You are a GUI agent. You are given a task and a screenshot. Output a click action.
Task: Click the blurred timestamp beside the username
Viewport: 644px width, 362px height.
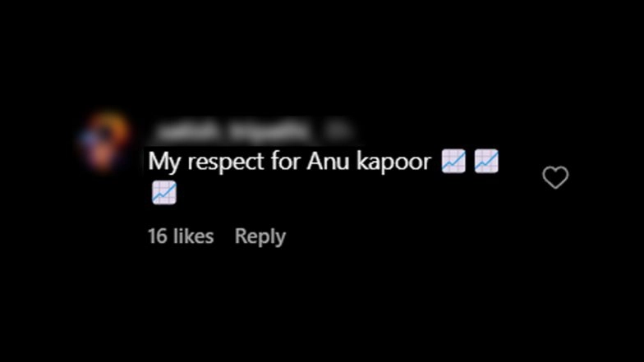[338, 131]
